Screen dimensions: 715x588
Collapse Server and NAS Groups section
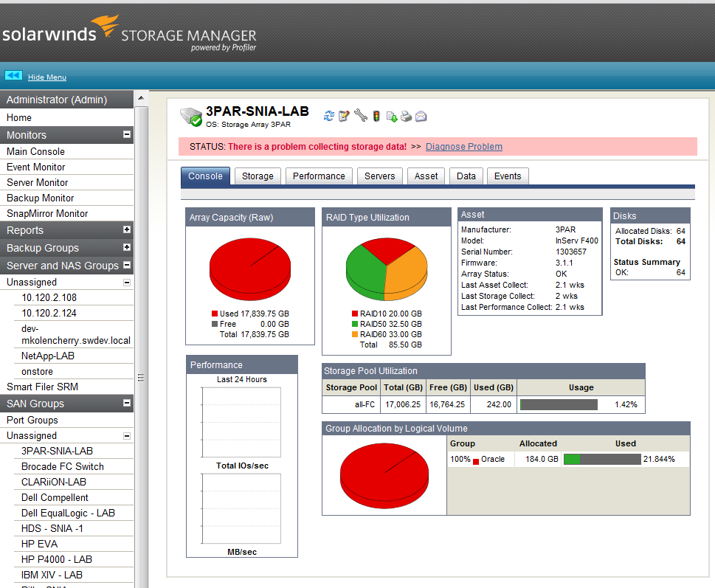coord(127,266)
